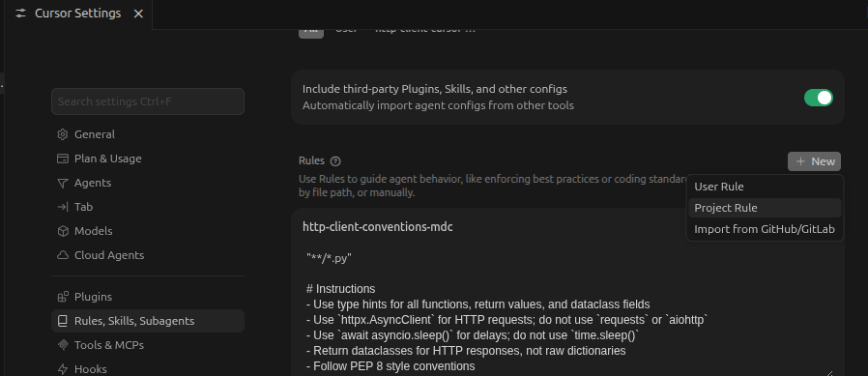The image size is (868, 376).
Task: Click the Hooks lightning icon
Action: tap(63, 369)
